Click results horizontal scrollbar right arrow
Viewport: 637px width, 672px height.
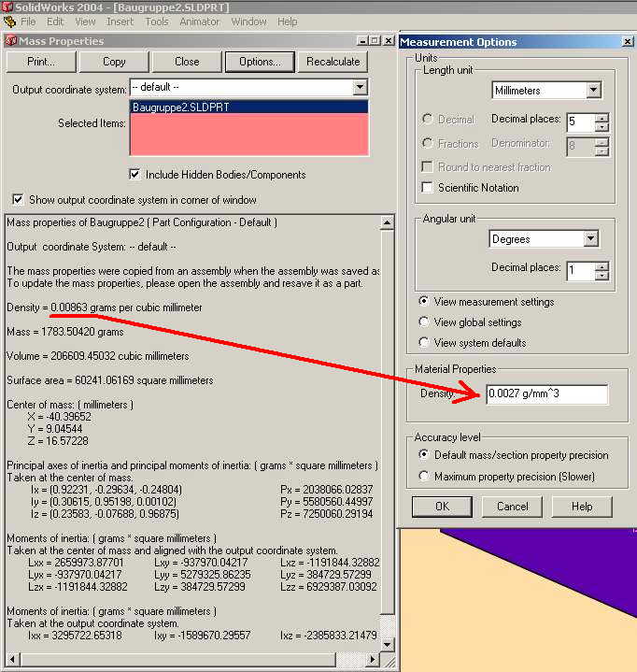[x=373, y=660]
